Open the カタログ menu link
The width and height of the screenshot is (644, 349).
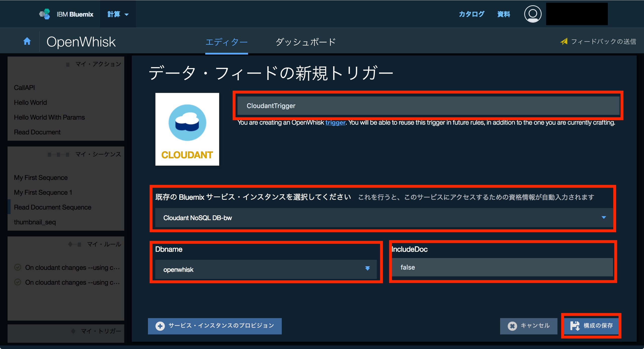[x=471, y=14]
